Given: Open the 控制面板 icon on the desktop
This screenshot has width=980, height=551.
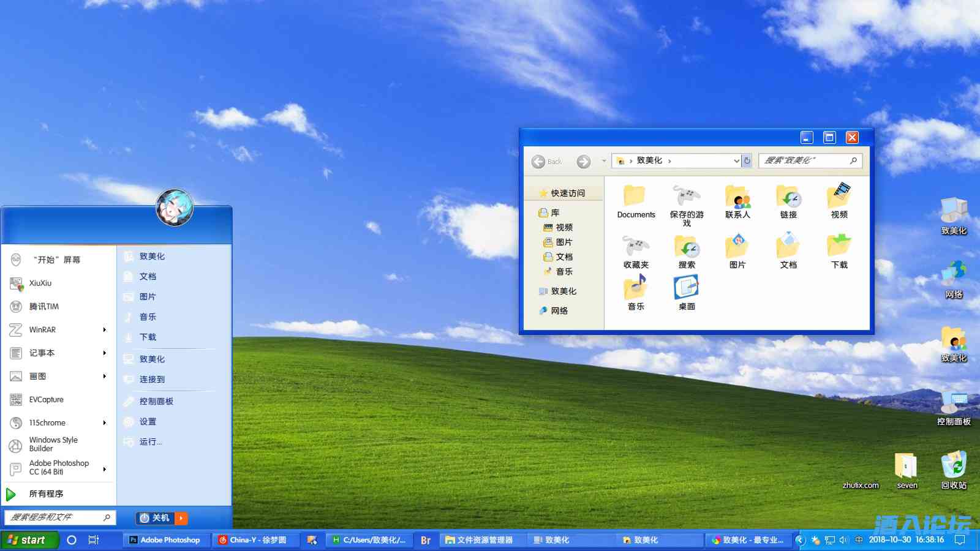Looking at the screenshot, I should click(954, 404).
